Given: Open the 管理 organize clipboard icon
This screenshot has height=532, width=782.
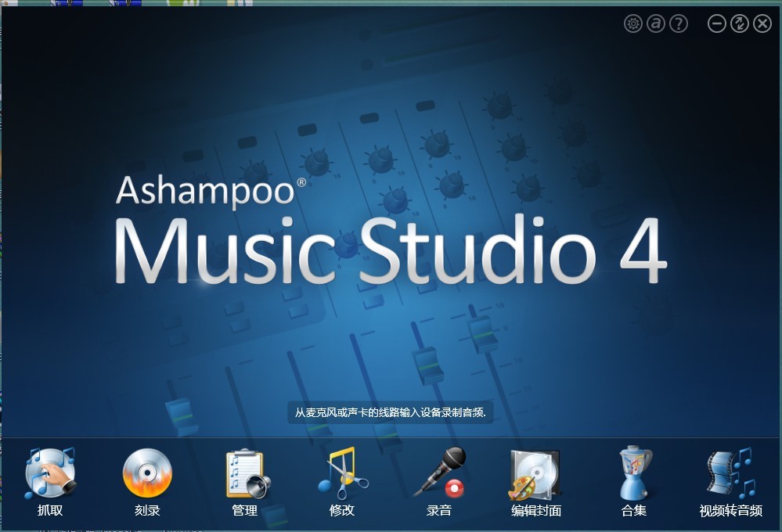Looking at the screenshot, I should (248, 473).
